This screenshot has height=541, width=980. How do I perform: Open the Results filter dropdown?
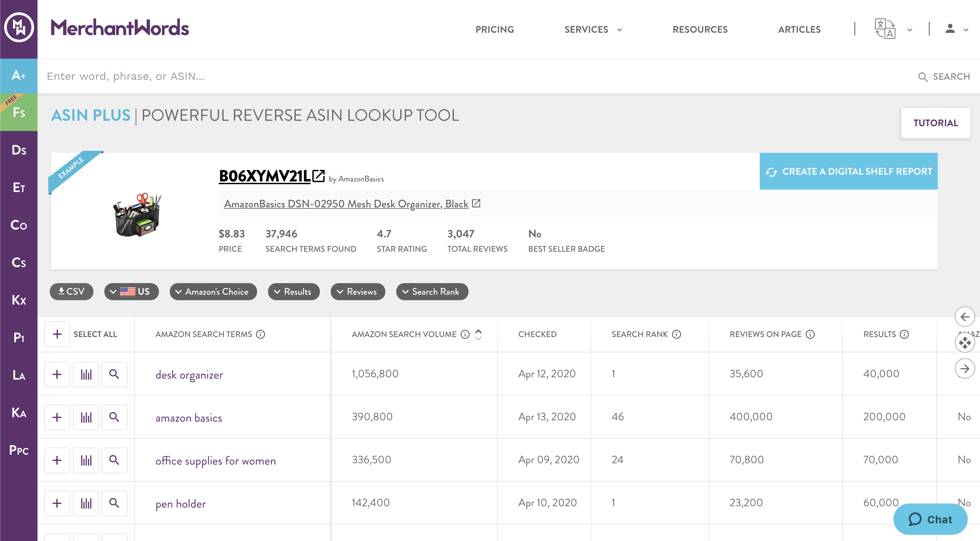(x=294, y=291)
